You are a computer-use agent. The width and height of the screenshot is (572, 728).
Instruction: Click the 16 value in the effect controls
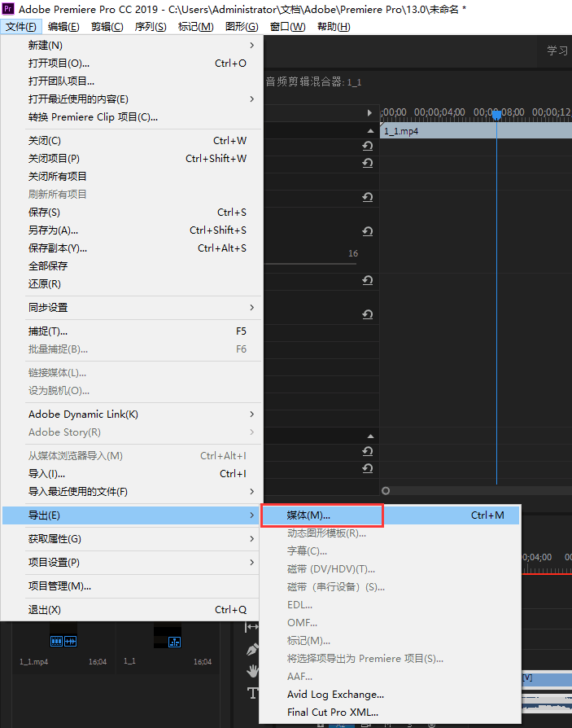tap(353, 253)
